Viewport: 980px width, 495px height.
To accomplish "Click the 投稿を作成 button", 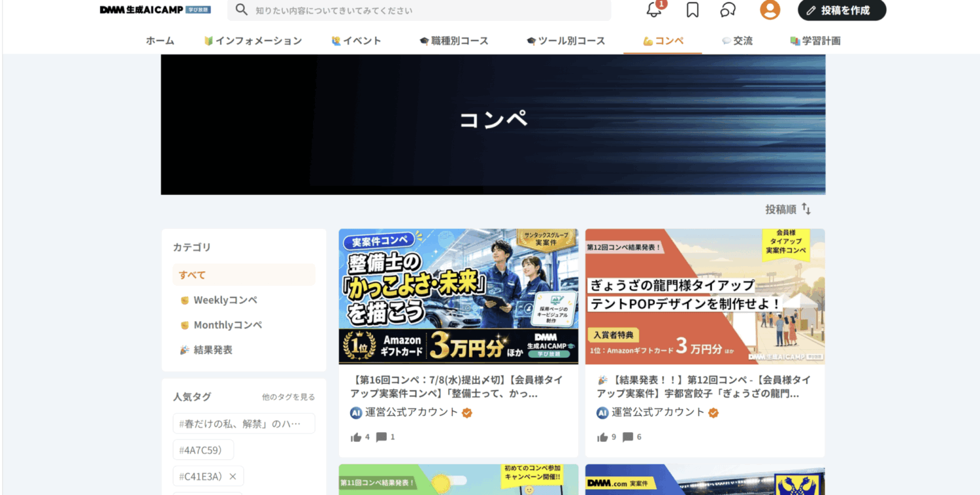I will click(842, 10).
